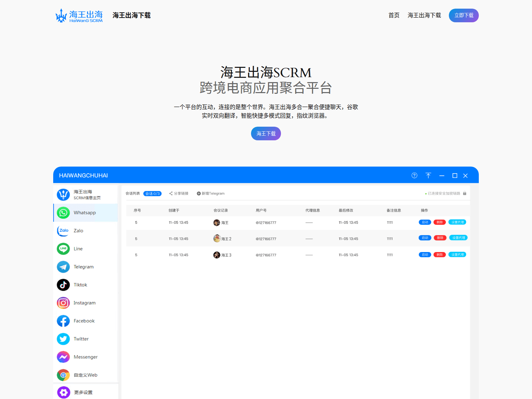Click the 分享链接 share icon
The height and width of the screenshot is (399, 532).
[171, 193]
